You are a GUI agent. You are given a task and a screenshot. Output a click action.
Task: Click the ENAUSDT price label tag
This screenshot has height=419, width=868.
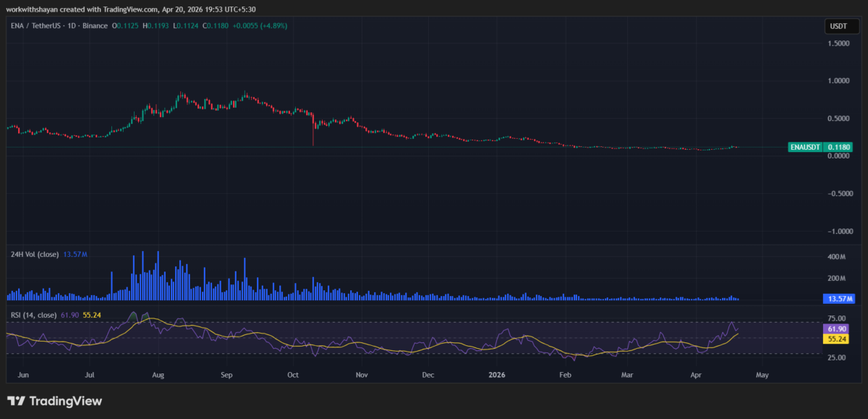coord(806,147)
